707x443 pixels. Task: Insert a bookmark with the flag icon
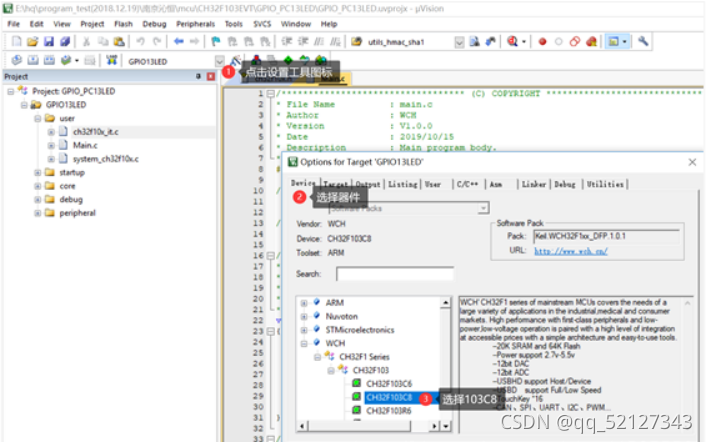216,42
